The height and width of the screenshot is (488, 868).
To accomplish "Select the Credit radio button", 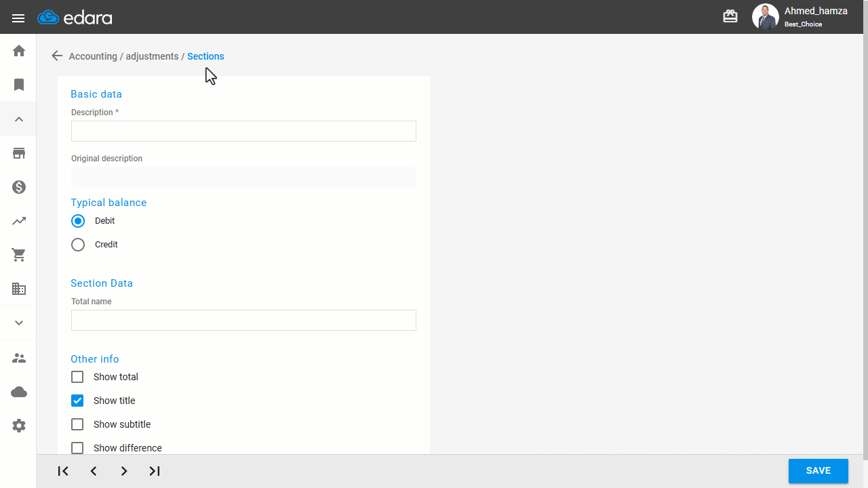I will (78, 245).
